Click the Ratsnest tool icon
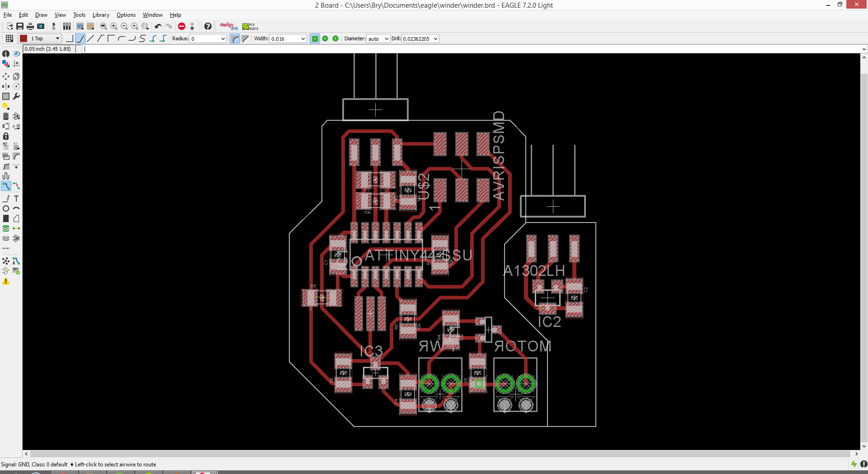Viewport: 868px width, 474px height. coord(6,261)
